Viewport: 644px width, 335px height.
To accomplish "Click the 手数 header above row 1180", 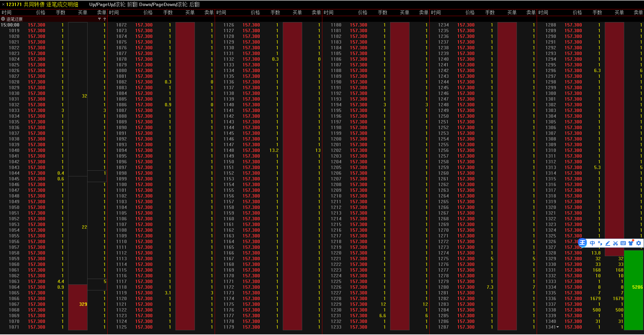I will 383,12.
